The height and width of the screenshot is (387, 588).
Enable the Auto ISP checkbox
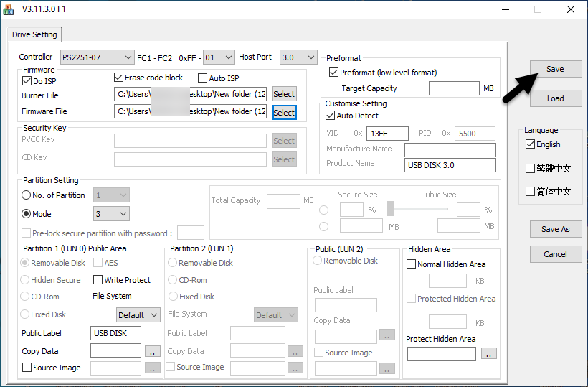202,78
